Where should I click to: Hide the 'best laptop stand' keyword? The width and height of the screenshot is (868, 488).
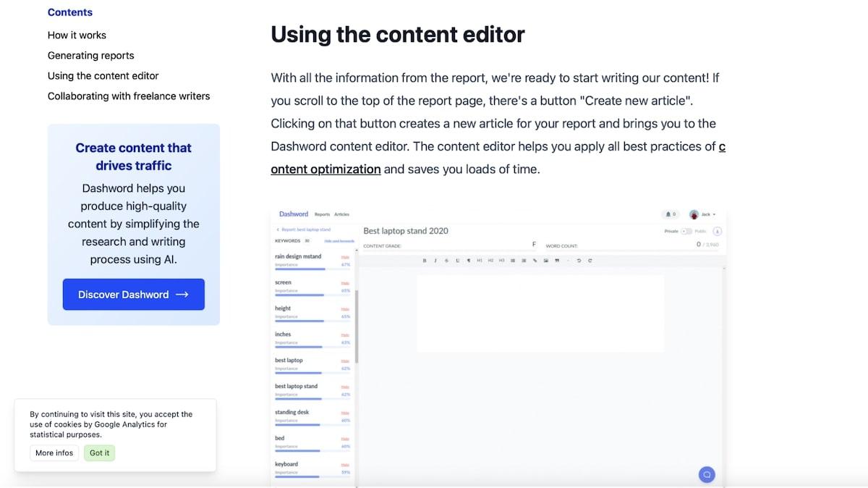coord(345,387)
